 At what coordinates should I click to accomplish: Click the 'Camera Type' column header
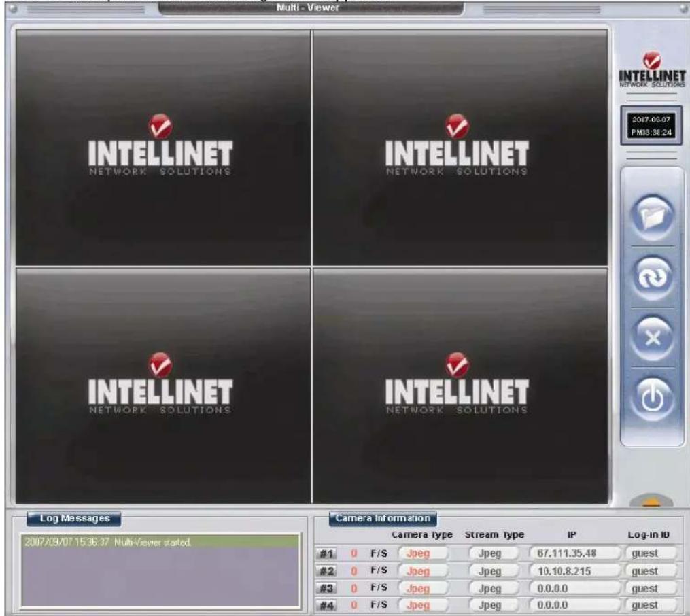[x=422, y=535]
